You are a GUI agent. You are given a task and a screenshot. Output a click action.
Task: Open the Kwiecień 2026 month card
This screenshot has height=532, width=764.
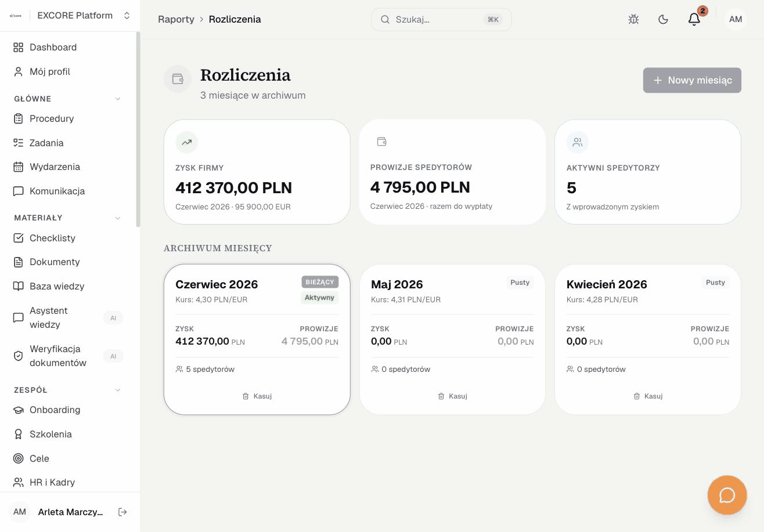click(x=648, y=339)
